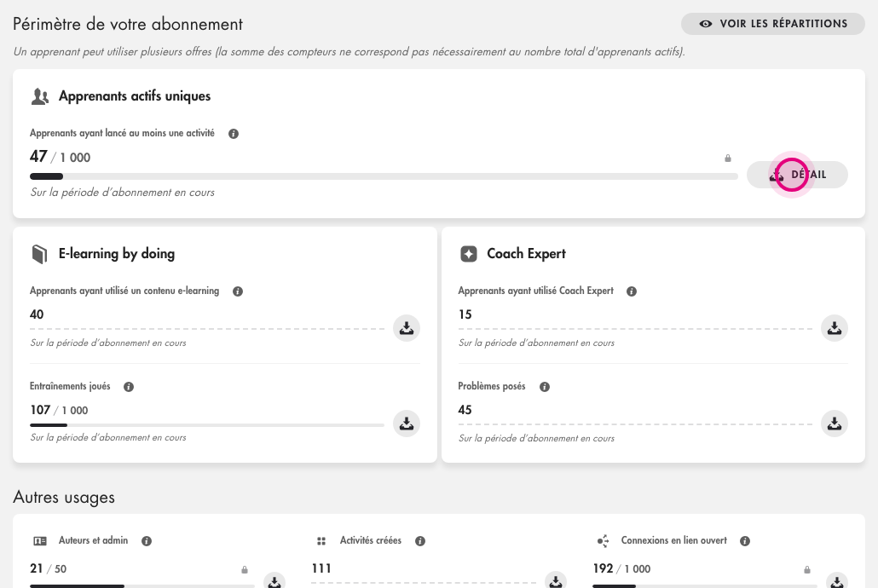Click the unique active learners progress bar

(384, 176)
